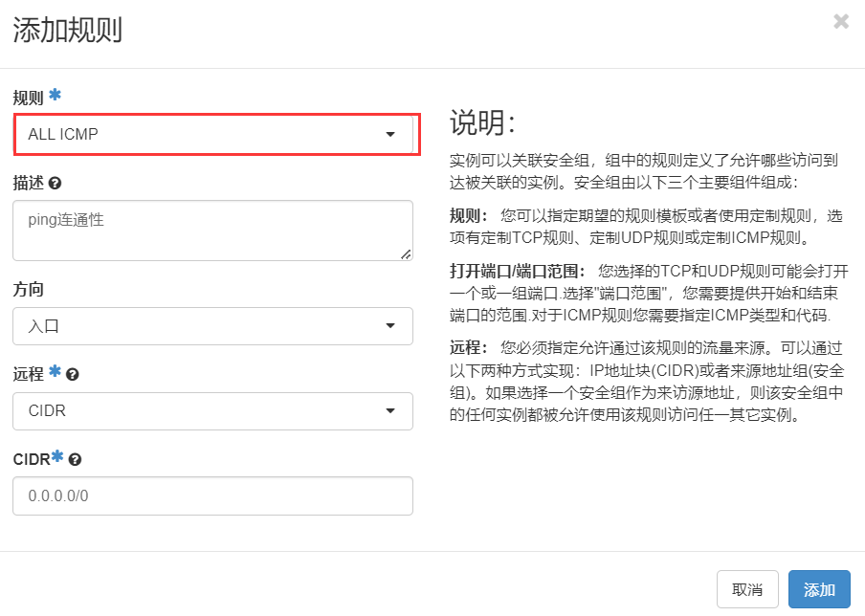Click the blue asterisk next to 规则
Image resolution: width=865 pixels, height=616 pixels.
pyautogui.click(x=55, y=96)
